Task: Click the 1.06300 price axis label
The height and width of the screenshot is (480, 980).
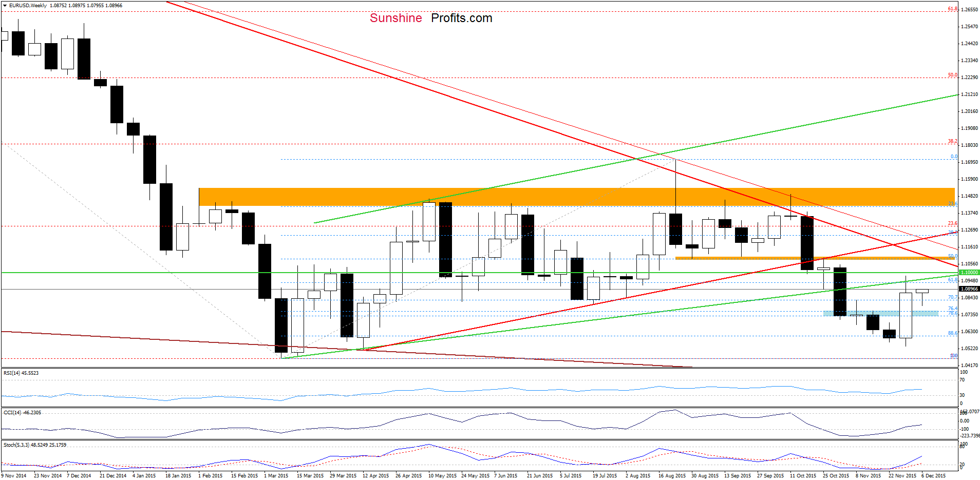Action: [969, 331]
